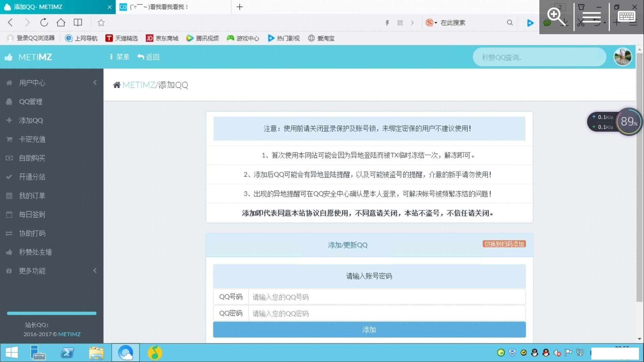Open QQ Music taskbar icon
The image size is (644, 362).
click(x=155, y=353)
